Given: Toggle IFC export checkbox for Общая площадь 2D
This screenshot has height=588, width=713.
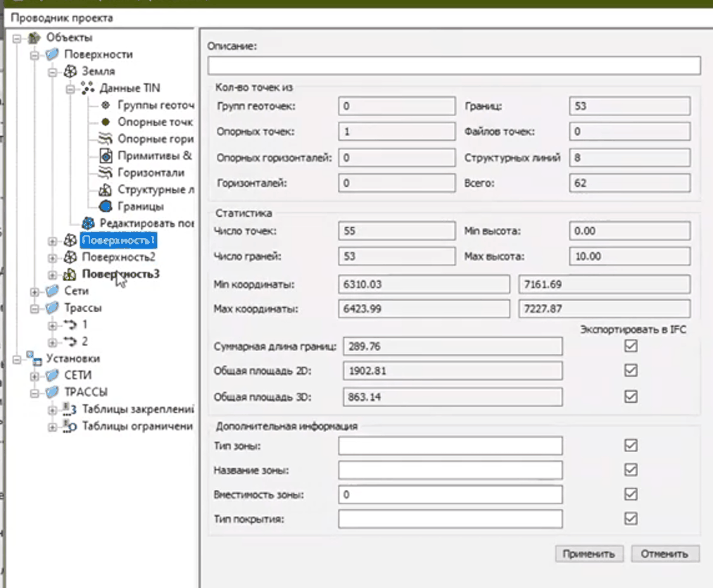Looking at the screenshot, I should (x=631, y=370).
